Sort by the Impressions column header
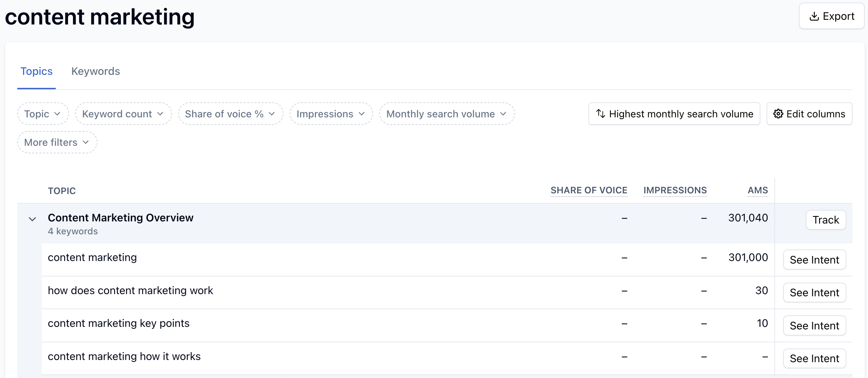 [675, 190]
